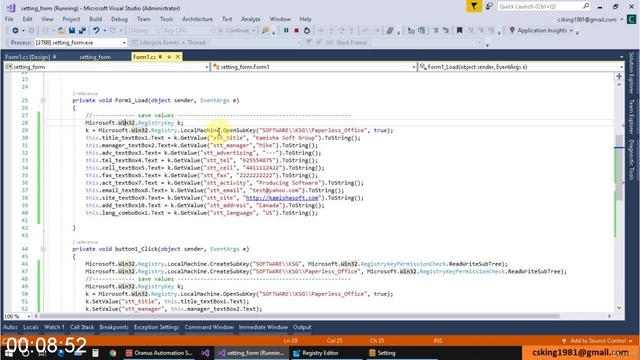Click the Save All icon in toolbar
The width and height of the screenshot is (640, 360).
point(82,31)
